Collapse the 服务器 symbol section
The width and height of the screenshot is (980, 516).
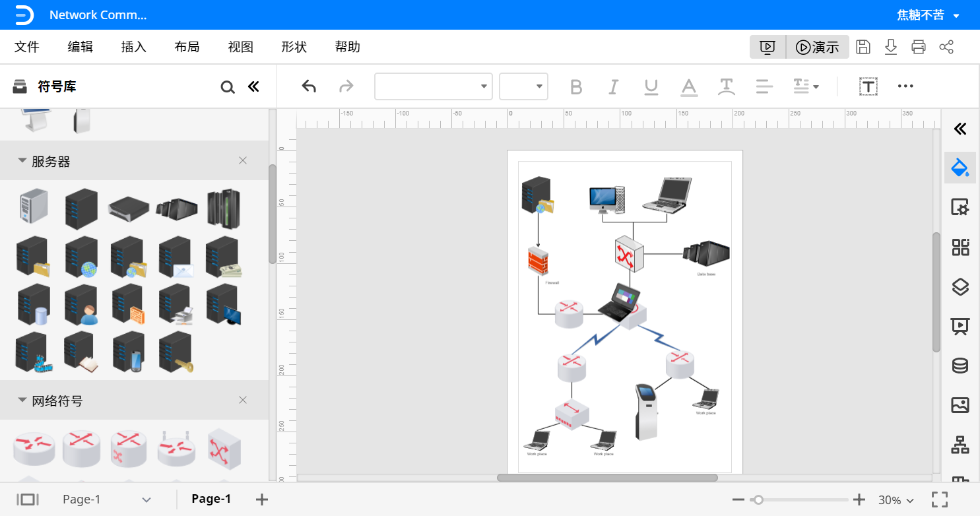[x=22, y=160]
